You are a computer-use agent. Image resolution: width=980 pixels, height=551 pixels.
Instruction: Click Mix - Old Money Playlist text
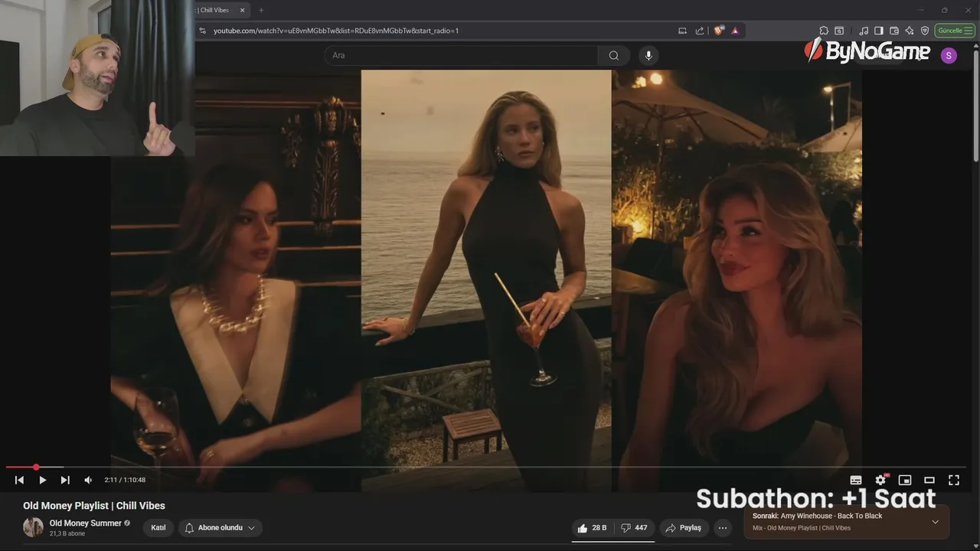pyautogui.click(x=802, y=528)
